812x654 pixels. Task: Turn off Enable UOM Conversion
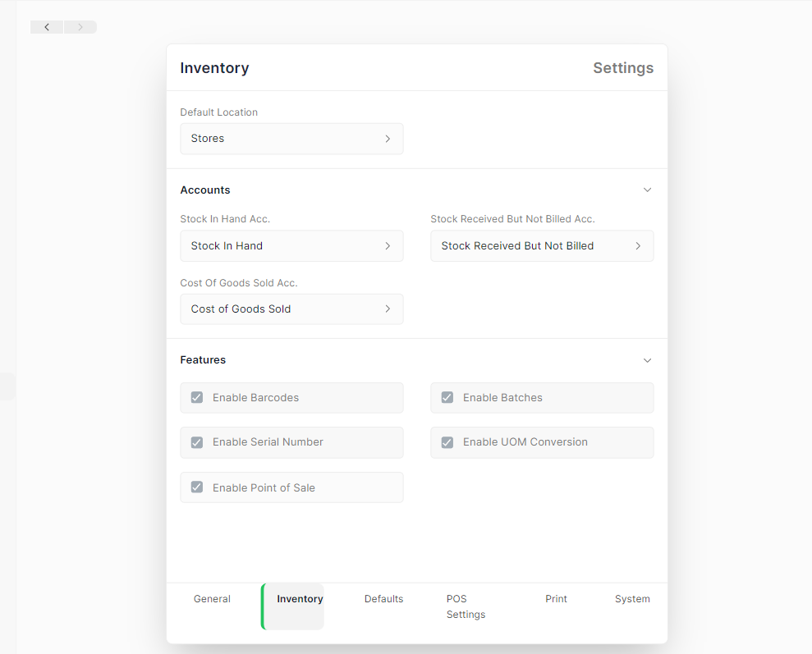point(447,442)
